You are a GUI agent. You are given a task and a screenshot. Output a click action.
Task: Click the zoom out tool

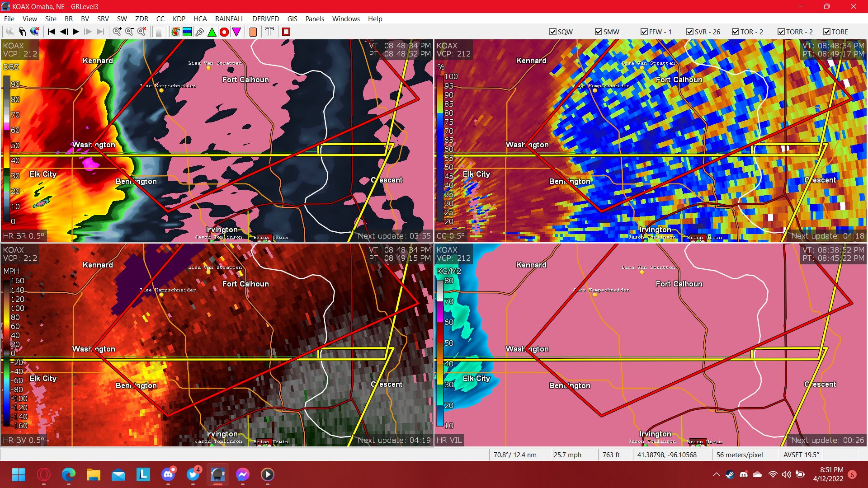point(129,32)
